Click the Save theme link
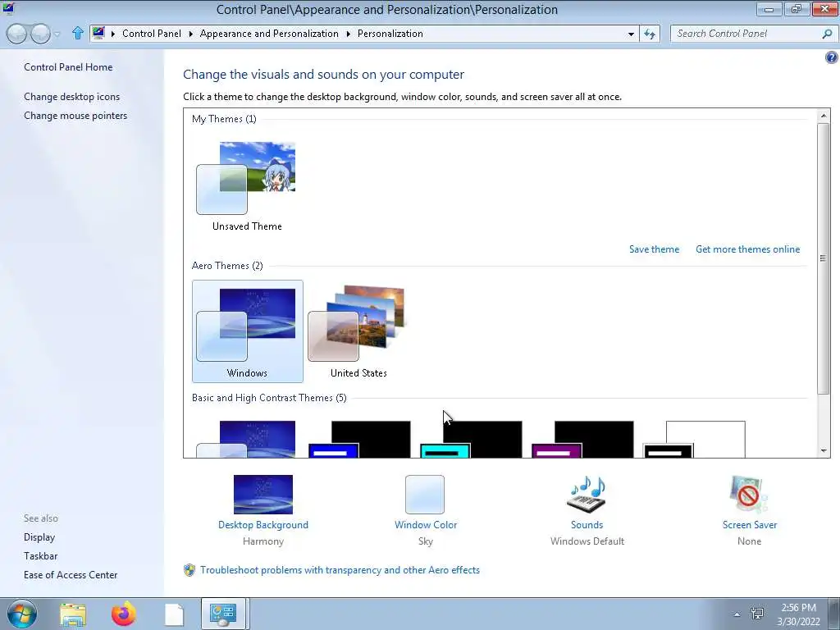 [654, 249]
